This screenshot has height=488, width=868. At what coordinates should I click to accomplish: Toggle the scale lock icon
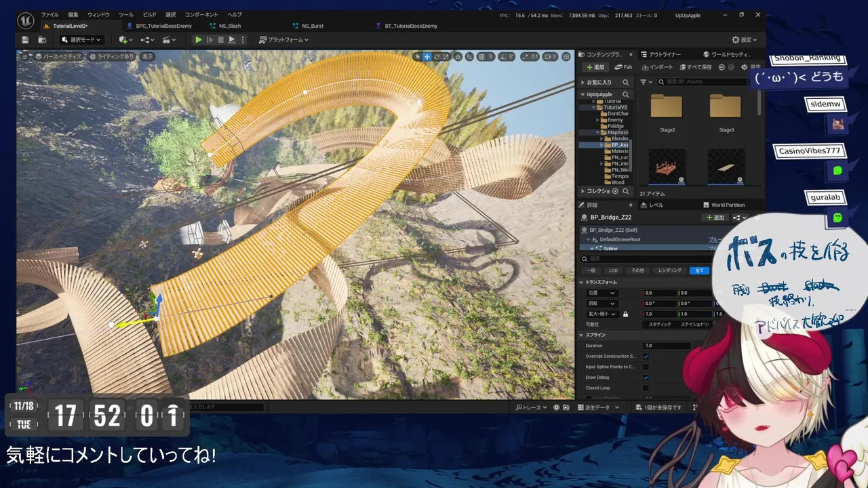(x=625, y=314)
